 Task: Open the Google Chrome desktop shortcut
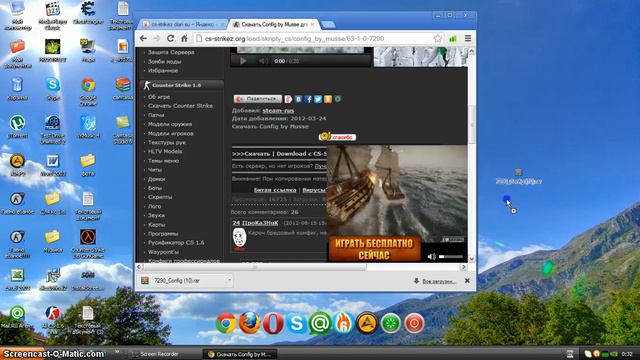(88, 91)
